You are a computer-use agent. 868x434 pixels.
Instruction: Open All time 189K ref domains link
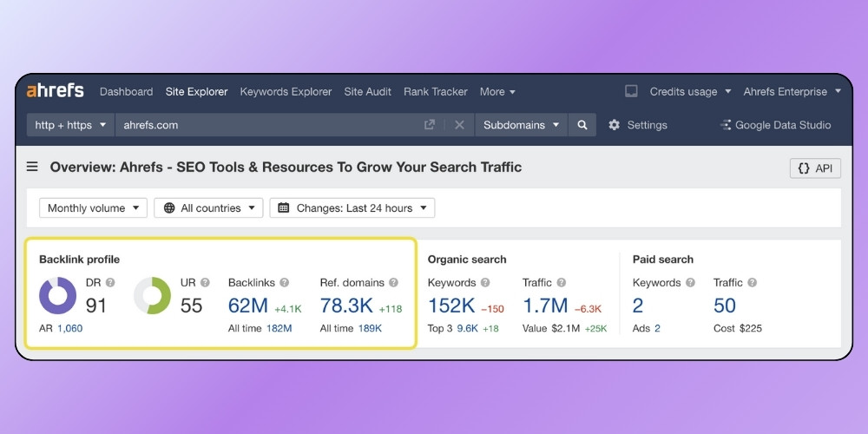coord(370,328)
